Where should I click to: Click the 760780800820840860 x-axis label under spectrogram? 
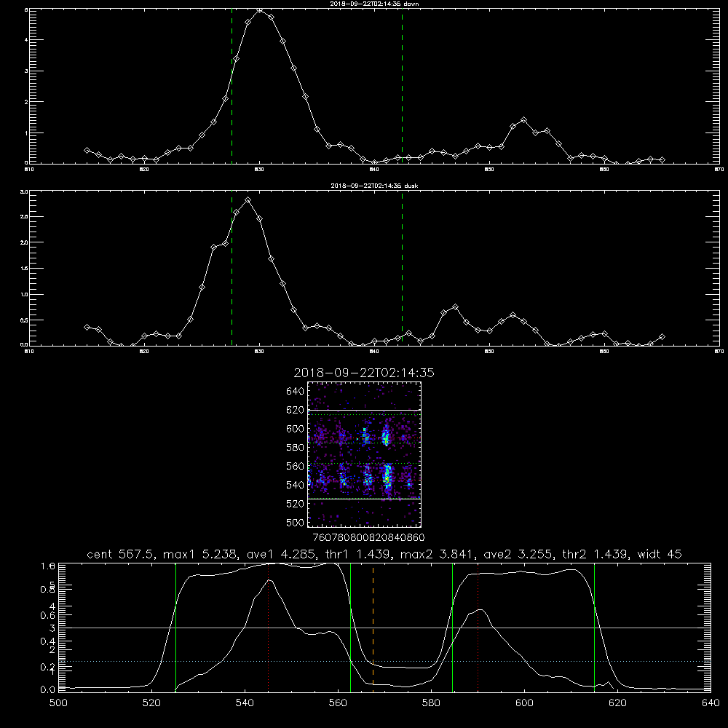(368, 537)
